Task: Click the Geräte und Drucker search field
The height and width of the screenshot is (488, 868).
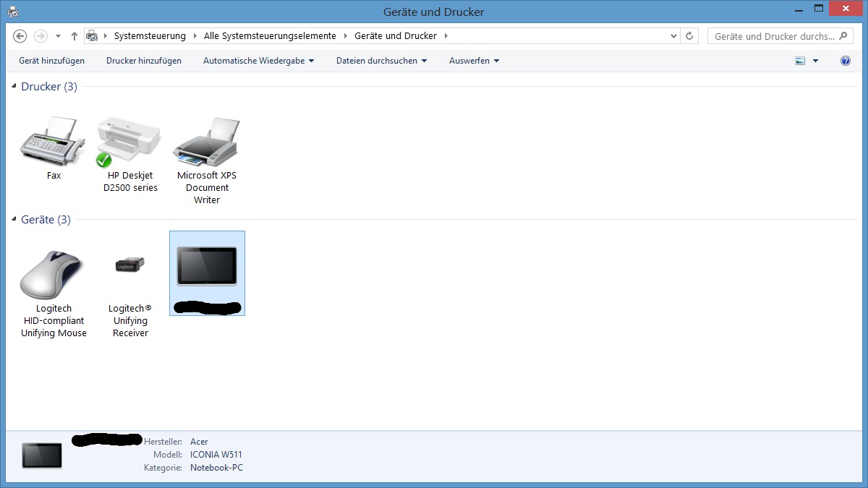Action: [782, 36]
